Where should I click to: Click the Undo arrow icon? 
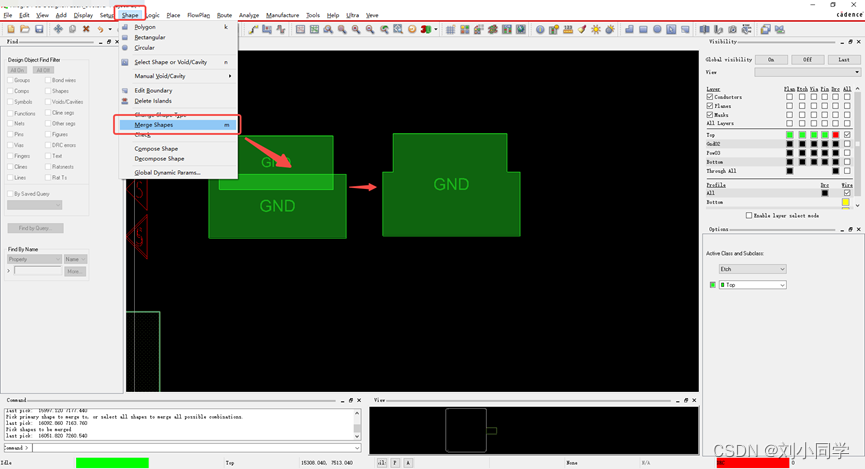click(x=101, y=29)
